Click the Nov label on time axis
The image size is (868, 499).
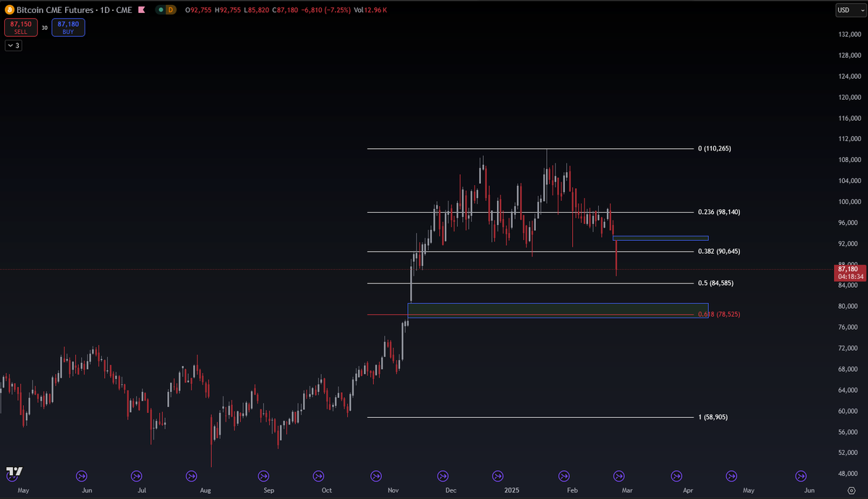tap(393, 490)
